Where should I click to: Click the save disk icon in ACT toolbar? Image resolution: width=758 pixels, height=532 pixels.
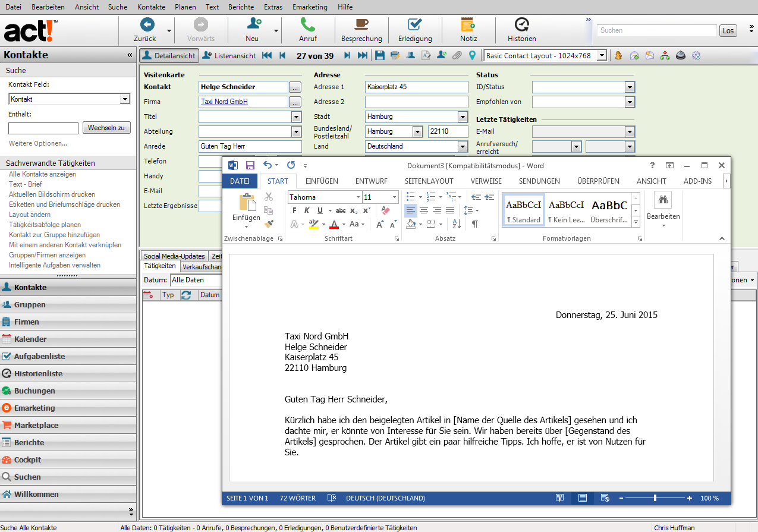click(380, 55)
